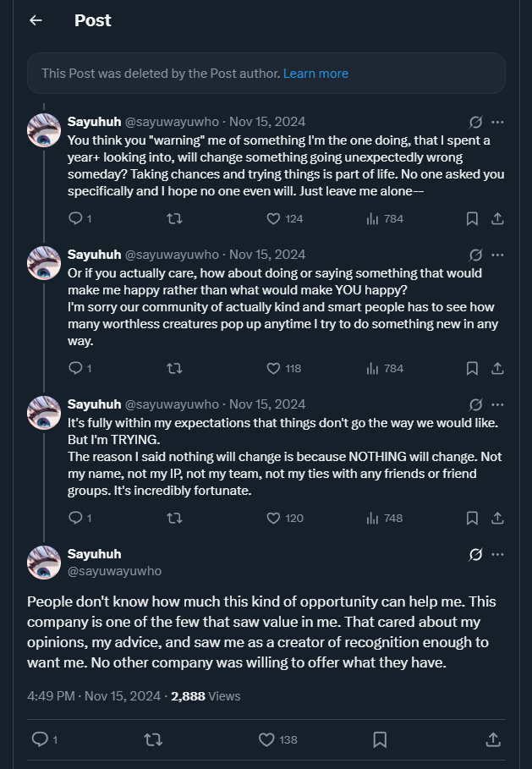Open the 4:49 PM timestamp on the main post
Image resolution: width=532 pixels, height=769 pixels.
pyautogui.click(x=51, y=696)
